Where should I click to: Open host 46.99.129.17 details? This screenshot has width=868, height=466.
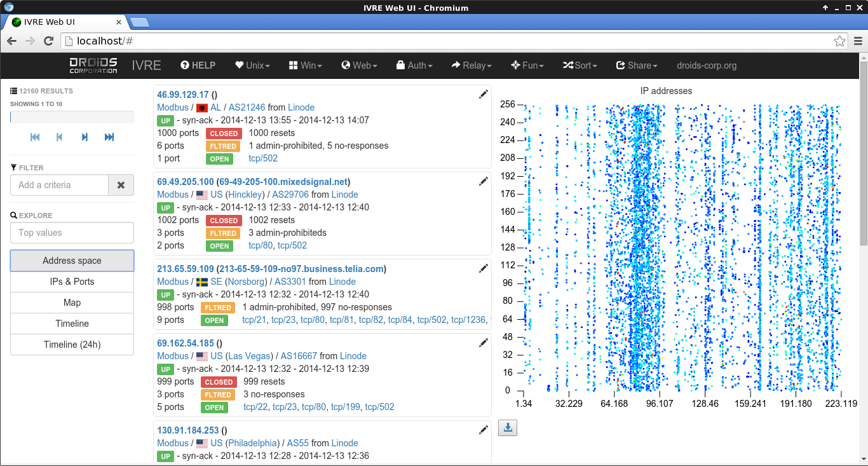(x=183, y=95)
